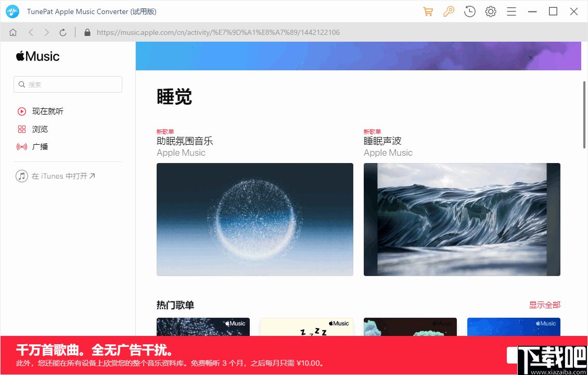The height and width of the screenshot is (375, 588).
Task: Go to home page icon
Action: 13,33
